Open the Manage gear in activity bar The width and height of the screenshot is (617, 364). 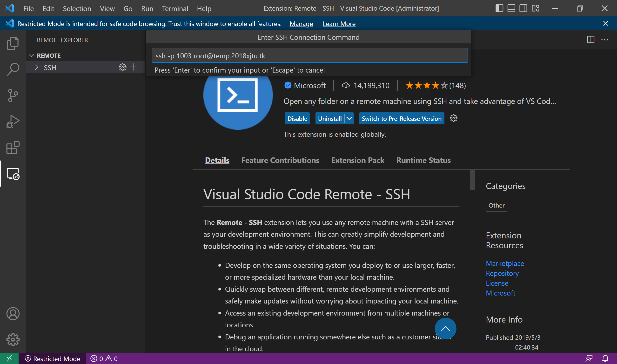point(13,340)
